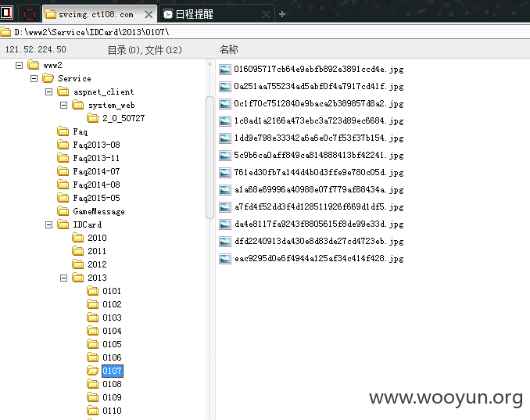Click the red square icon in tab bar
This screenshot has height=420, width=530.
tap(30, 14)
